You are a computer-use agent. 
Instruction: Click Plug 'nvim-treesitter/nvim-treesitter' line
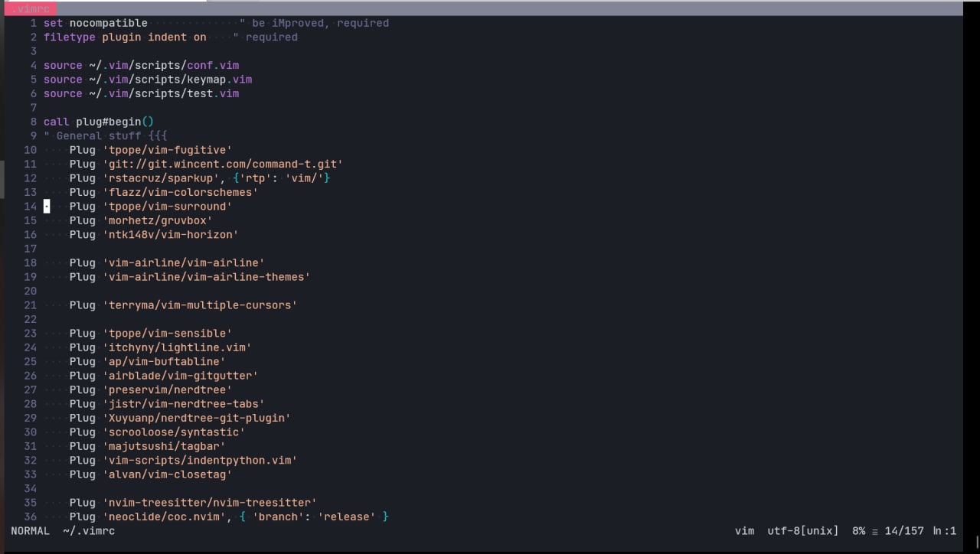coord(193,503)
